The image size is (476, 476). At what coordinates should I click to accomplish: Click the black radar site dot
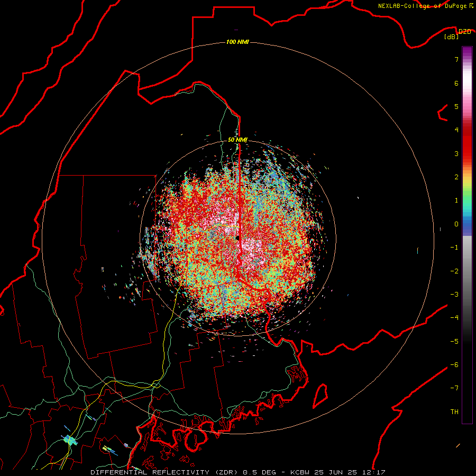237,237
